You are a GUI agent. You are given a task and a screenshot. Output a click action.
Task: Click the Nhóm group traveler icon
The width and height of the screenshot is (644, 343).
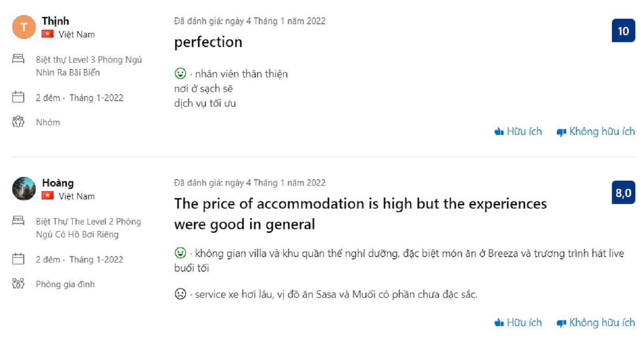pyautogui.click(x=18, y=122)
